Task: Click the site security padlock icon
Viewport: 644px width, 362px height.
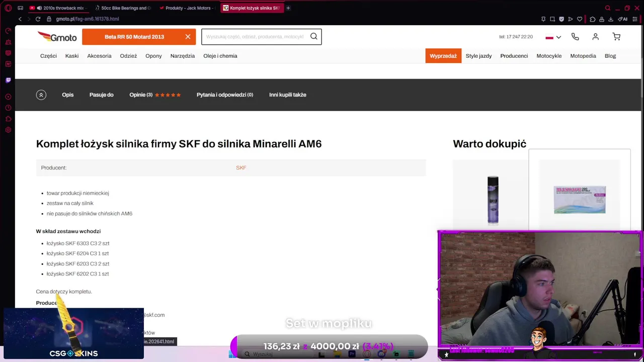Action: (49, 19)
